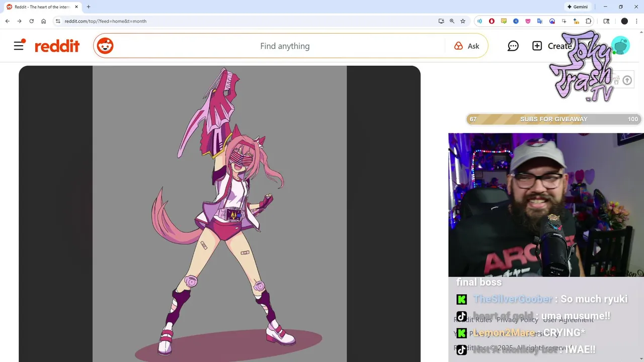The height and width of the screenshot is (362, 644).
Task: Go forward in browser history
Action: click(x=19, y=21)
